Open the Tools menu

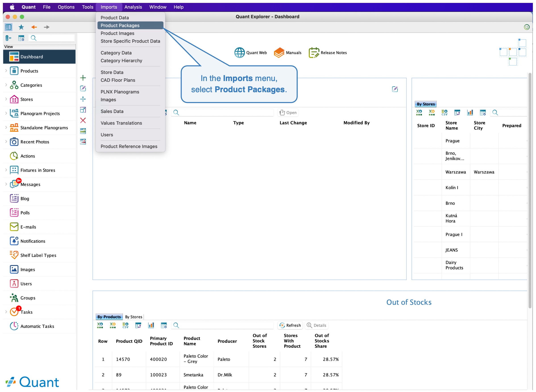coord(87,7)
